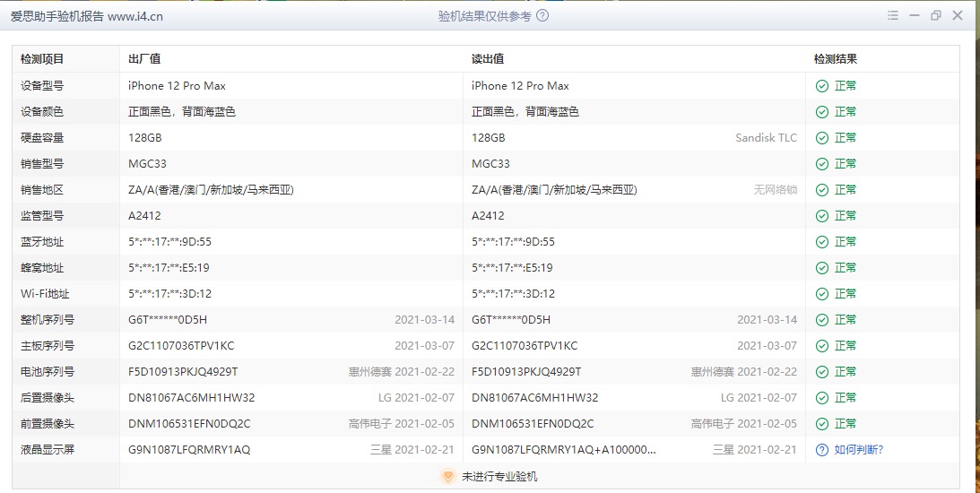Open the list menu icon in title bar
Image resolution: width=980 pixels, height=493 pixels.
point(892,15)
